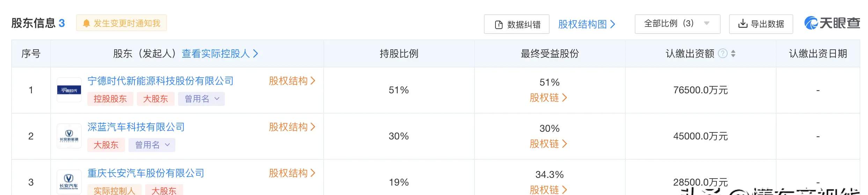
Task: Click the 宁德时代 company logo thumbnail
Action: pyautogui.click(x=69, y=90)
